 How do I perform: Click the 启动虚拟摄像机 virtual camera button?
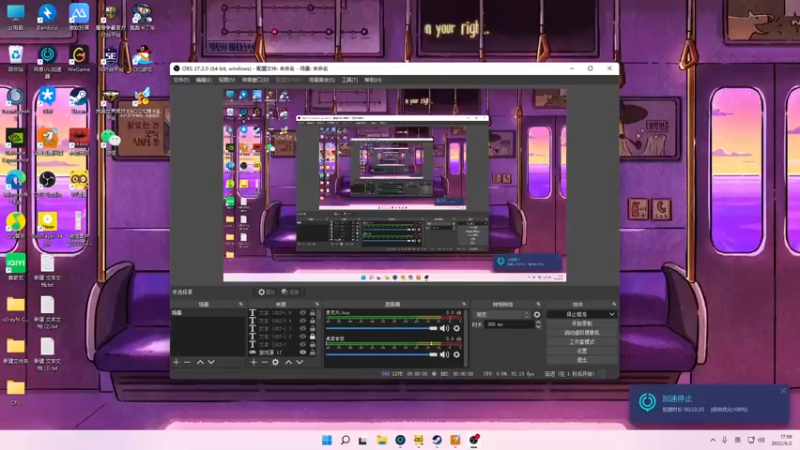(x=582, y=333)
